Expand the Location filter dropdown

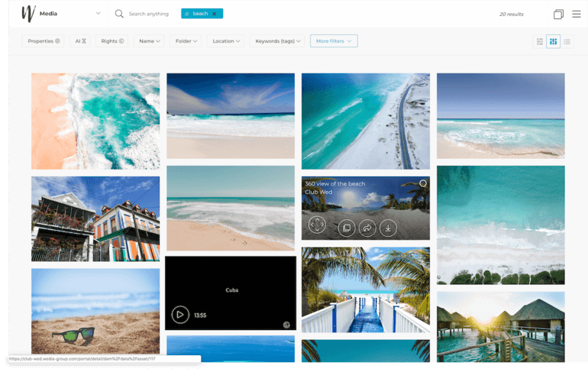click(226, 41)
